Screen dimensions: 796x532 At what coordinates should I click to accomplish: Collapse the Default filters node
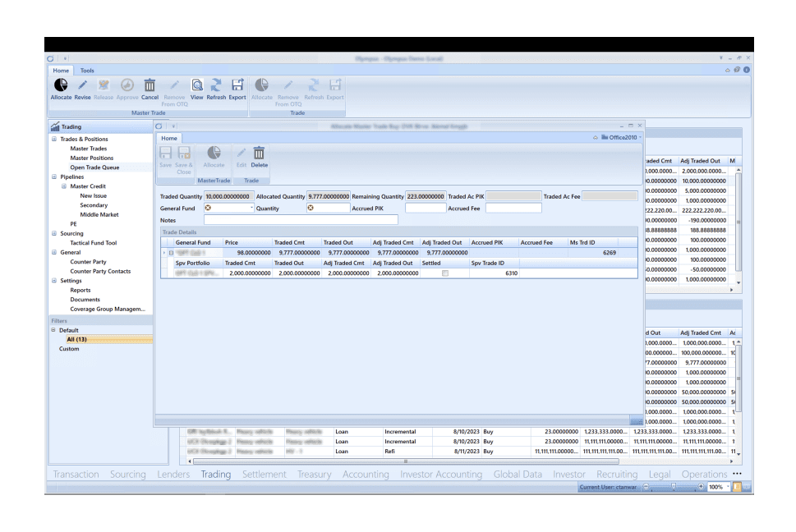(x=53, y=330)
